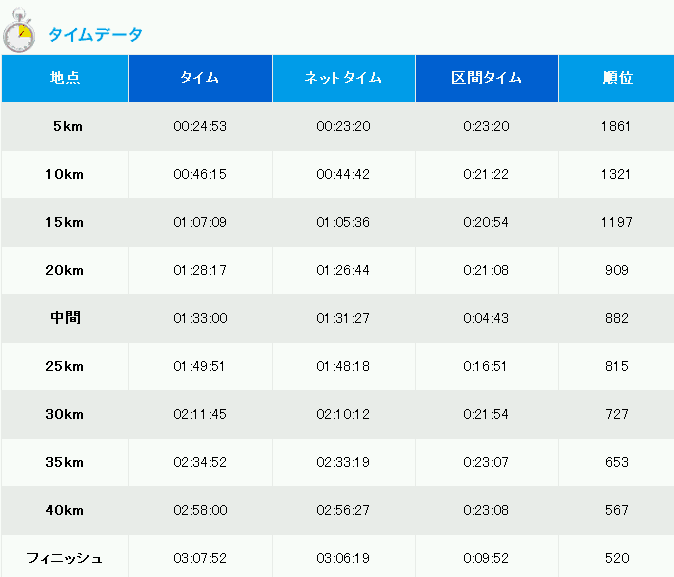
Task: Click the 中間 row label
Action: (x=65, y=318)
